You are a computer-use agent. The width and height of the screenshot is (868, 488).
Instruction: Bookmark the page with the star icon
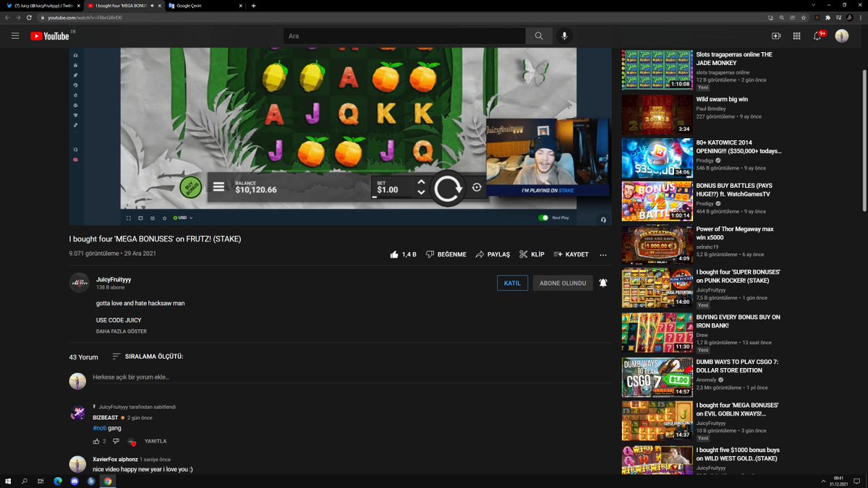pos(804,17)
